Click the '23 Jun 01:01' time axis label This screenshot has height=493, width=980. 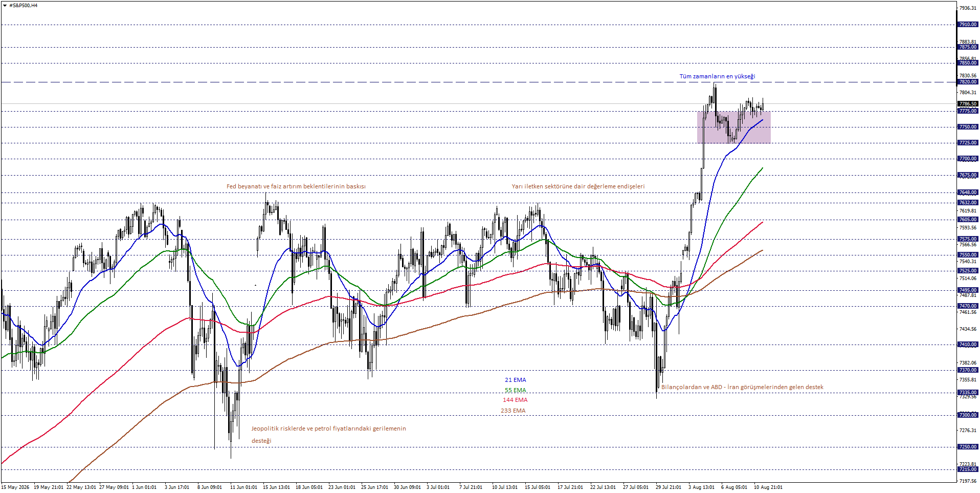[342, 487]
